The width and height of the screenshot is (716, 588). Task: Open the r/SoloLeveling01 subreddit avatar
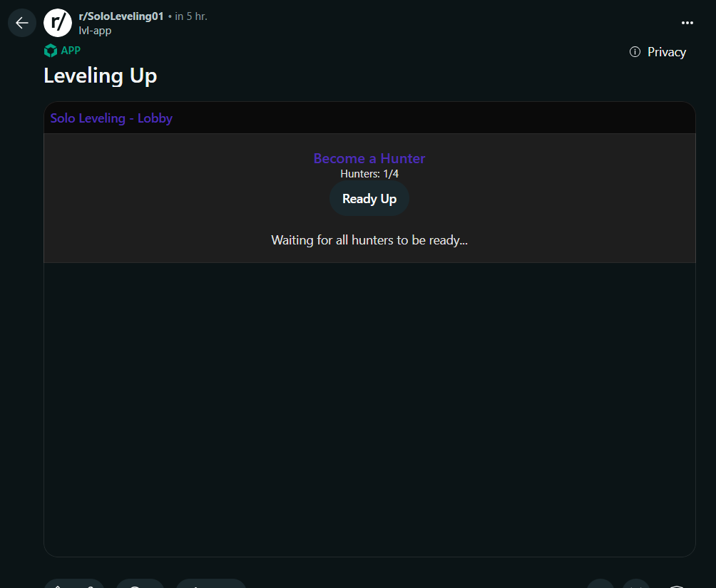[58, 23]
